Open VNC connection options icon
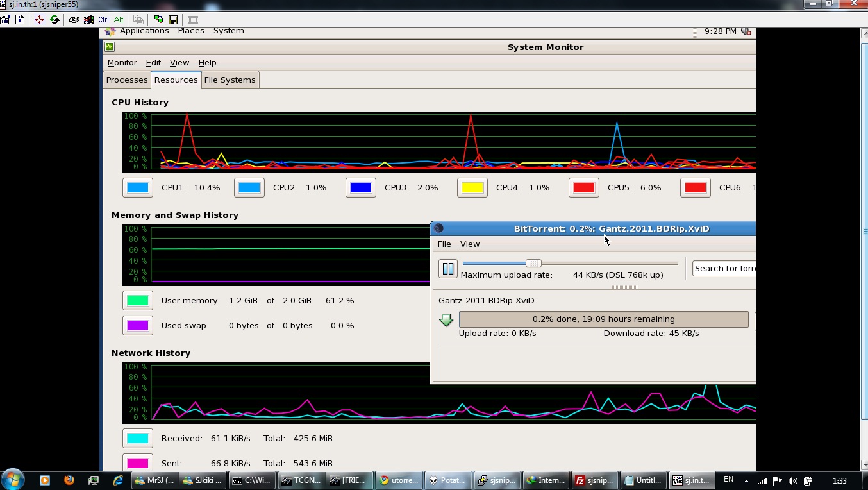The height and width of the screenshot is (490, 868). coord(5,20)
